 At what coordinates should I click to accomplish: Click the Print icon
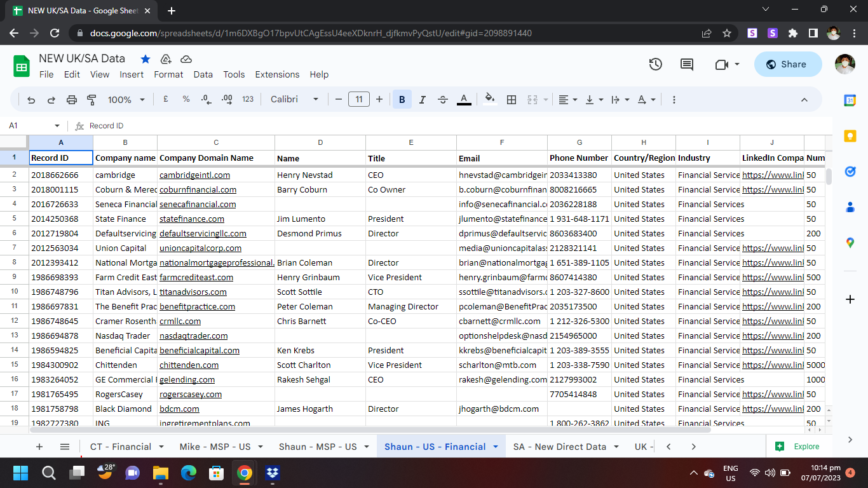pyautogui.click(x=72, y=100)
